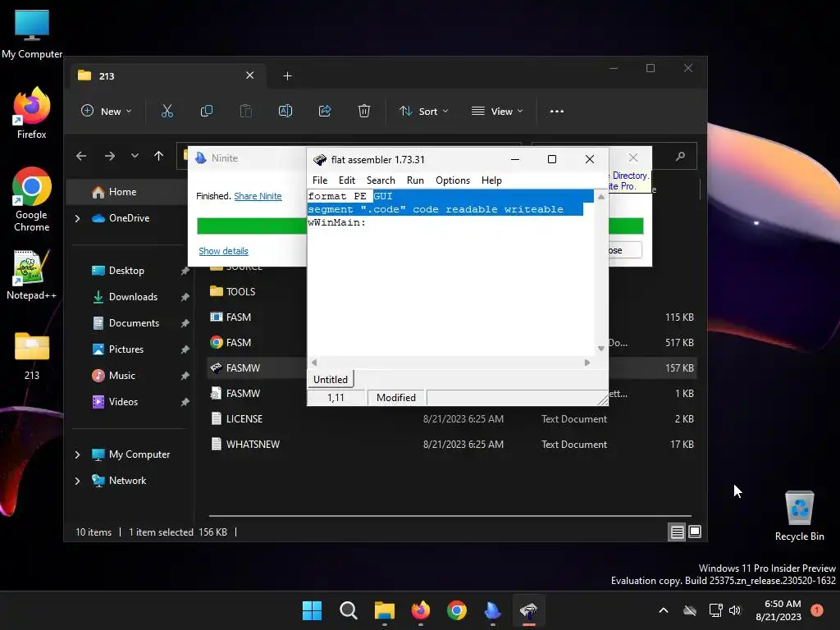840x630 pixels.
Task: Click the Copy icon in Explorer toolbar
Action: 206,111
